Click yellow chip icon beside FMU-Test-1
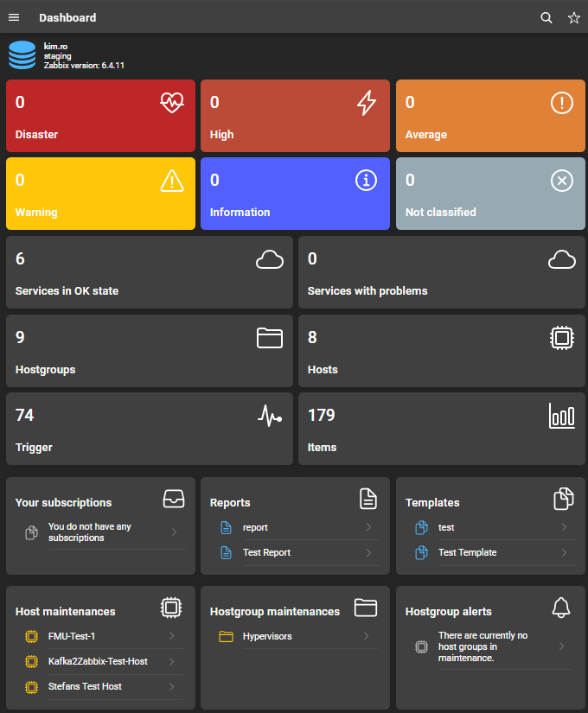588x713 pixels. tap(31, 636)
